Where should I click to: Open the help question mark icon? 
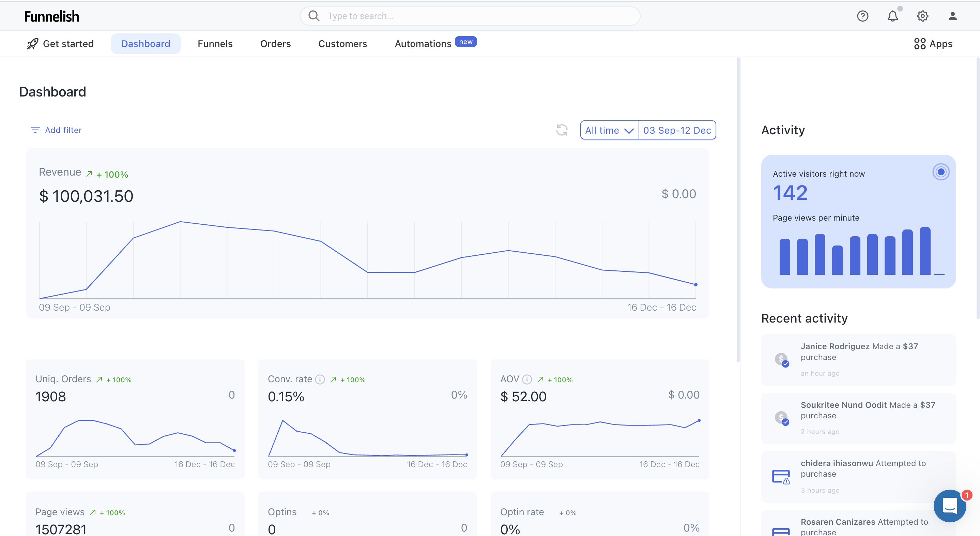coord(862,16)
